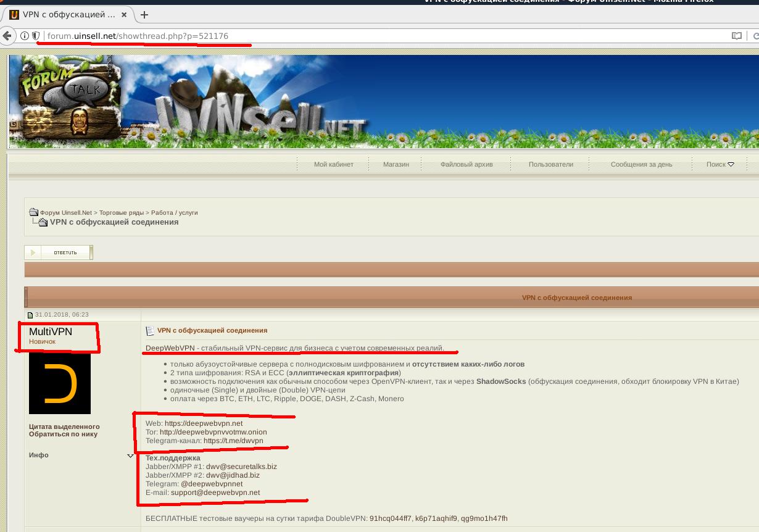The width and height of the screenshot is (759, 532).
Task: Click Jabber address dwv@securetalks.biz
Action: coord(241,467)
